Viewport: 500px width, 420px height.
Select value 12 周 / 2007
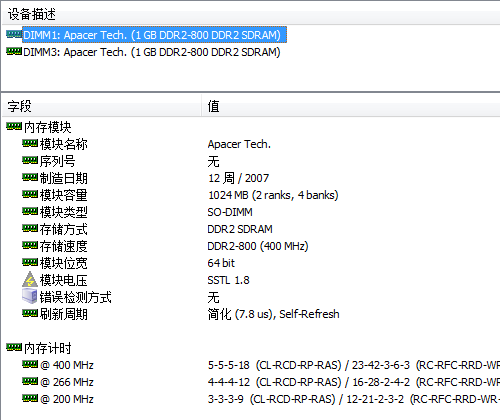click(238, 178)
